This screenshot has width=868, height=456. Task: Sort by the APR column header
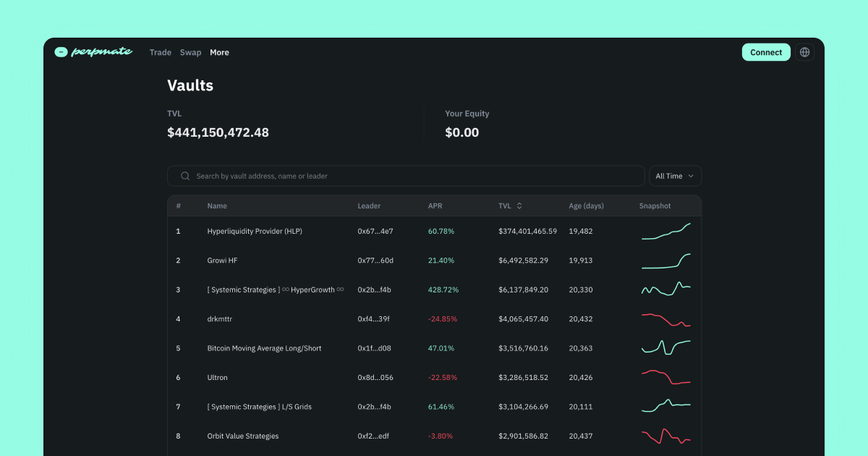pos(435,206)
